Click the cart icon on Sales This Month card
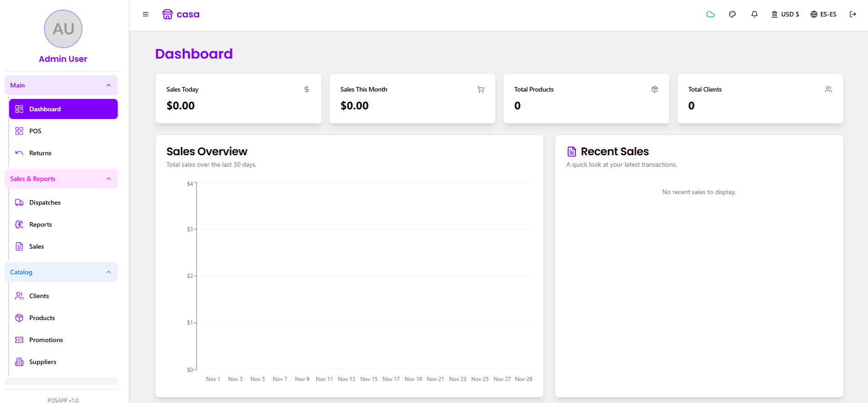Viewport: 868px width, 403px height. coord(481,89)
